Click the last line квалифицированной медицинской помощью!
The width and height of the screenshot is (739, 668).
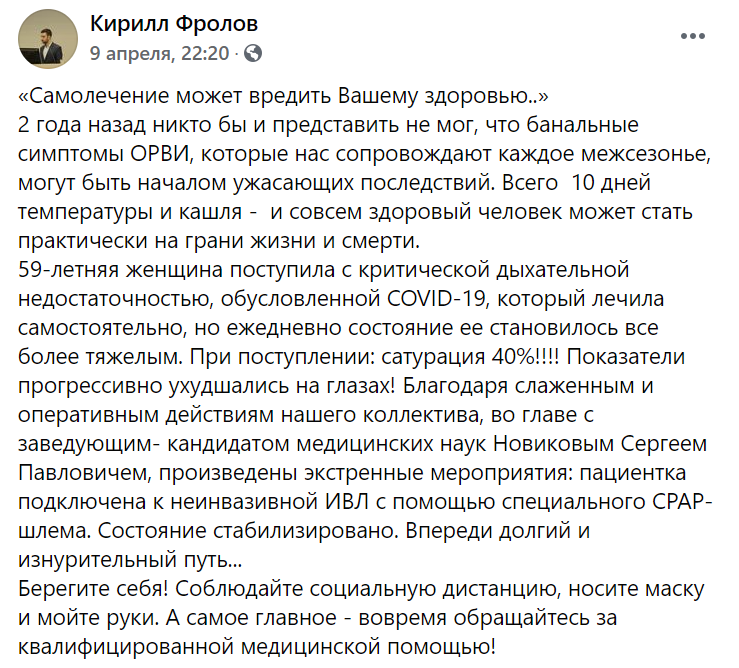tap(257, 647)
